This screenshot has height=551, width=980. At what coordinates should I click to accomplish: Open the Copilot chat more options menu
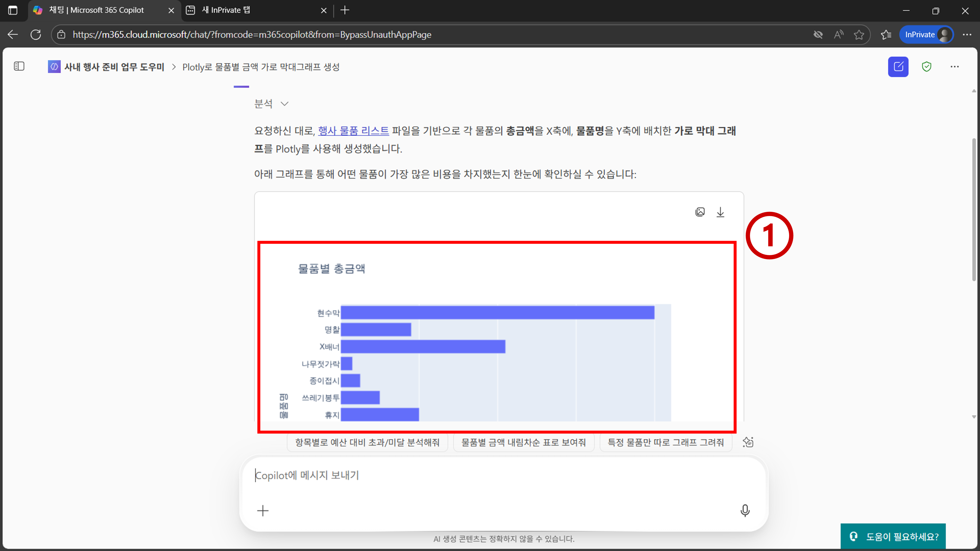(955, 67)
